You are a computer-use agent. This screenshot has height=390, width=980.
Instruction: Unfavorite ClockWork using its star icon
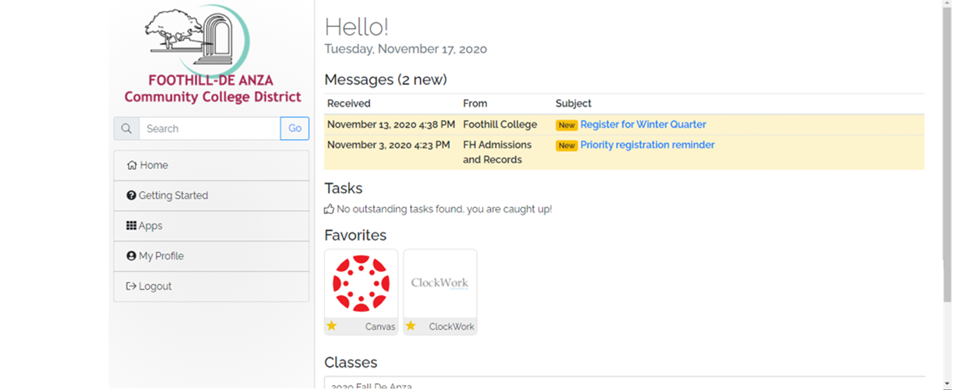(410, 326)
